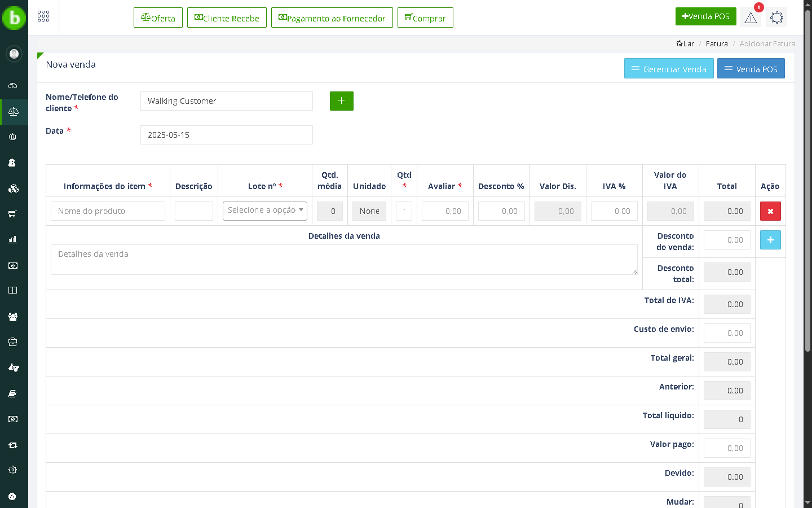Open the bar chart reports sidebar icon
This screenshot has width=812, height=508.
tap(13, 240)
